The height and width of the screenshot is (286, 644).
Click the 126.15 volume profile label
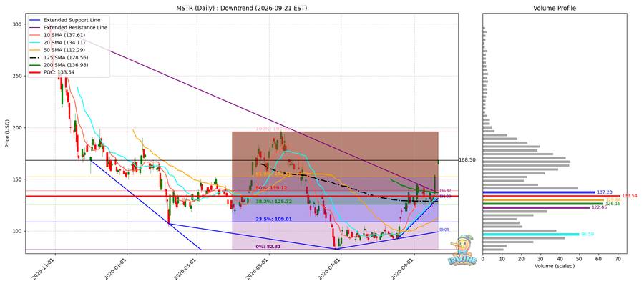[x=612, y=204]
